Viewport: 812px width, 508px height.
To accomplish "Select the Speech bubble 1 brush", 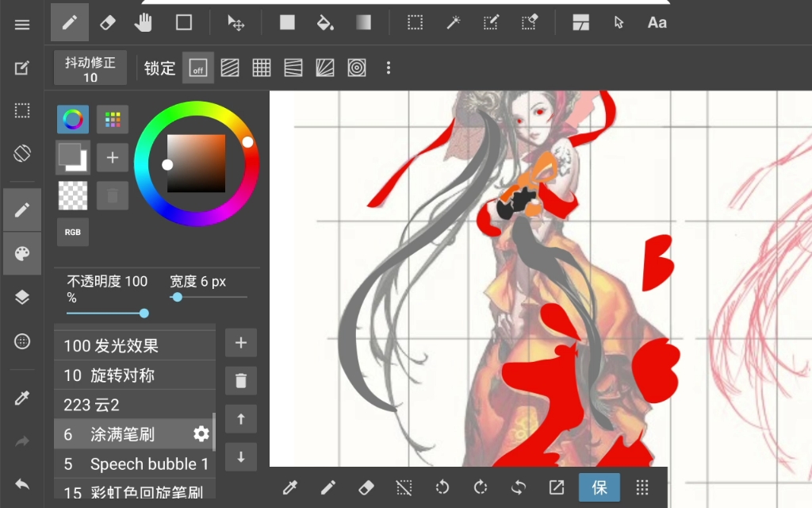I will tap(135, 464).
